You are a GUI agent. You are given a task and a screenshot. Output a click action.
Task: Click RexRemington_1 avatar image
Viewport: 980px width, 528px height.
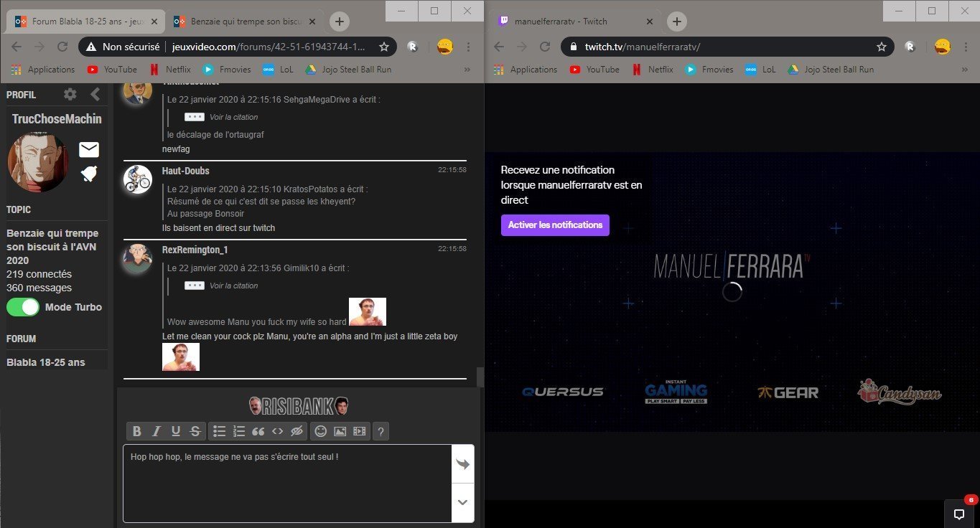point(137,258)
